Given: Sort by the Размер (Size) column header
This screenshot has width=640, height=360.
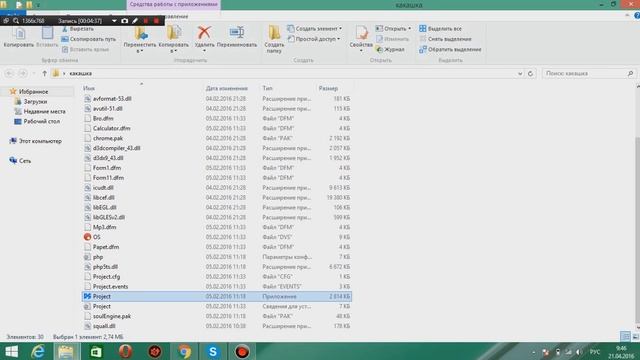Looking at the screenshot, I should pos(328,88).
